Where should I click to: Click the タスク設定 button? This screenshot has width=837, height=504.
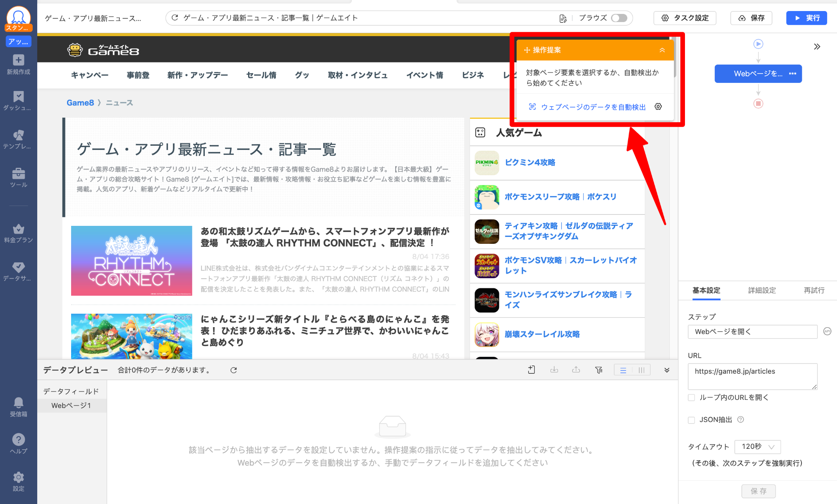coord(685,18)
